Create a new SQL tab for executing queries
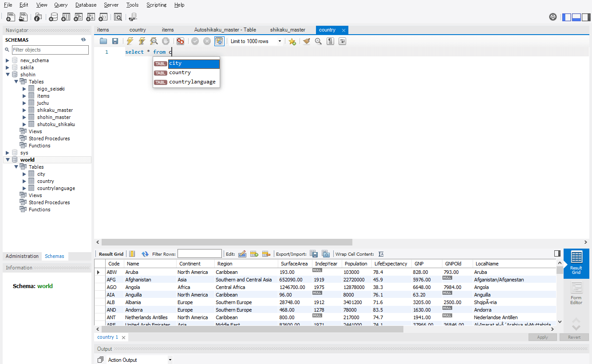 coord(10,16)
